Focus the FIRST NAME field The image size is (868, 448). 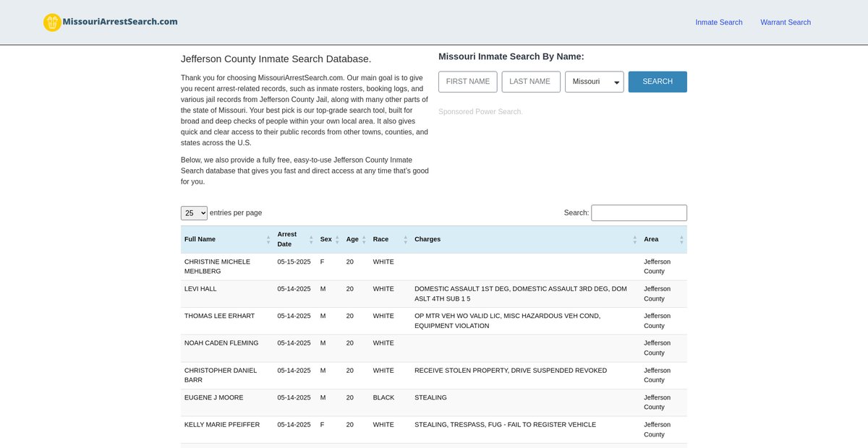click(468, 82)
